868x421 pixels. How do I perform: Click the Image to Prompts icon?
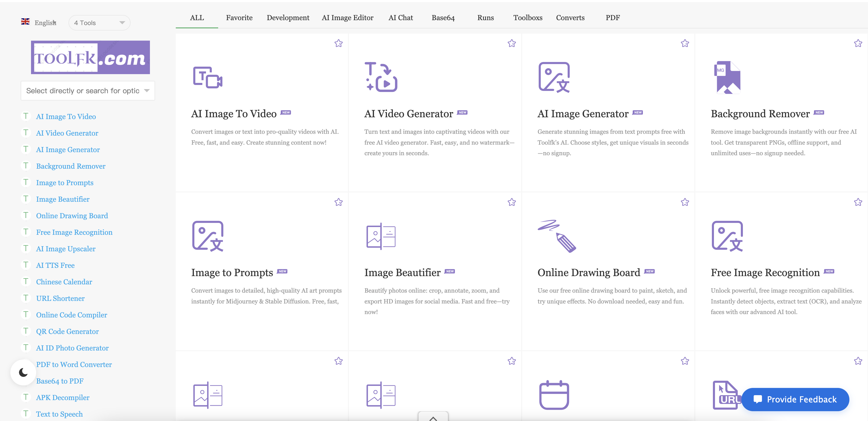click(x=208, y=236)
